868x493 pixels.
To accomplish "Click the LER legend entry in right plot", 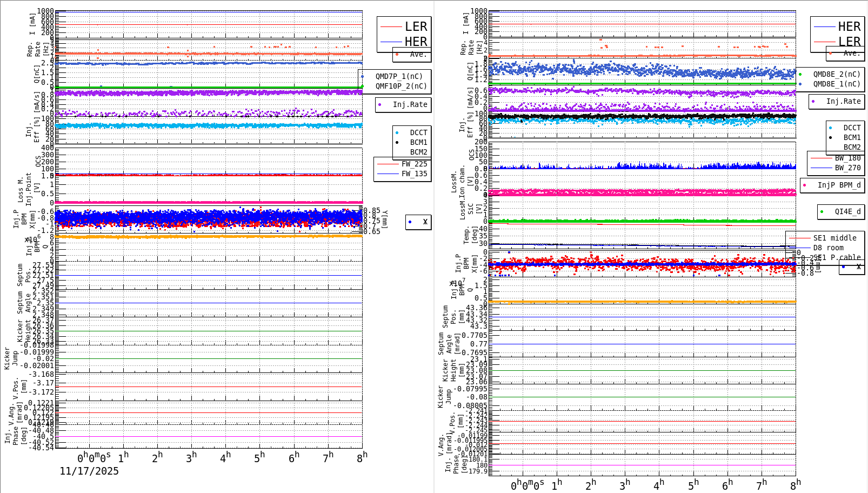I will (849, 42).
